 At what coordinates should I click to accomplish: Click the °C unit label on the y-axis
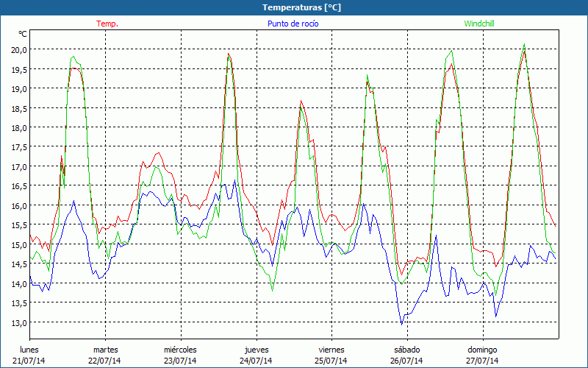tap(23, 34)
